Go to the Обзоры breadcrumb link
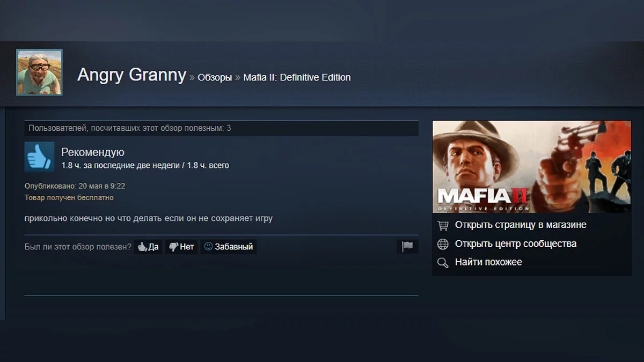This screenshot has width=644, height=362. [x=215, y=77]
